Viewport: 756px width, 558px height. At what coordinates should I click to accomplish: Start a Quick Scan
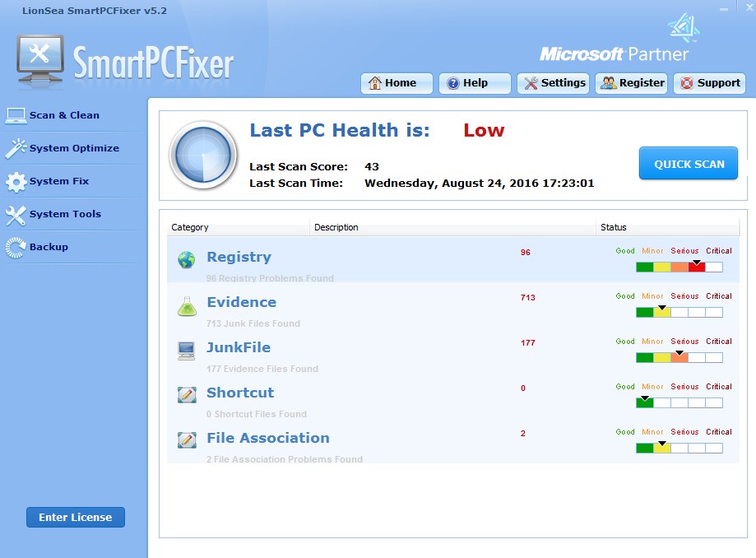click(689, 164)
